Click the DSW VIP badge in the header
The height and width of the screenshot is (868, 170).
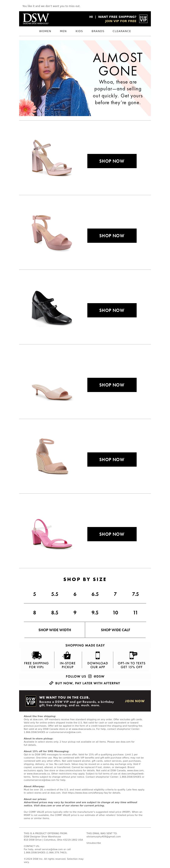(x=143, y=19)
